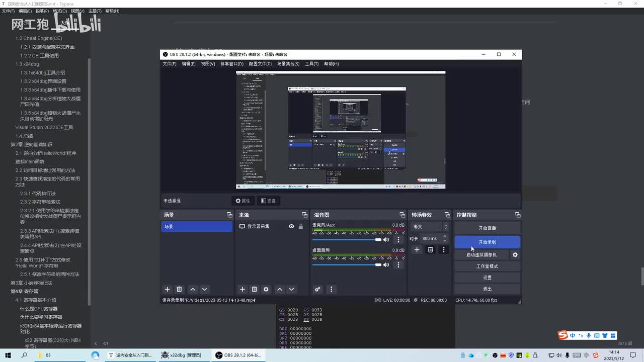Click the OBS preview canvas thumbnail
This screenshot has width=644, height=362.
click(x=341, y=130)
